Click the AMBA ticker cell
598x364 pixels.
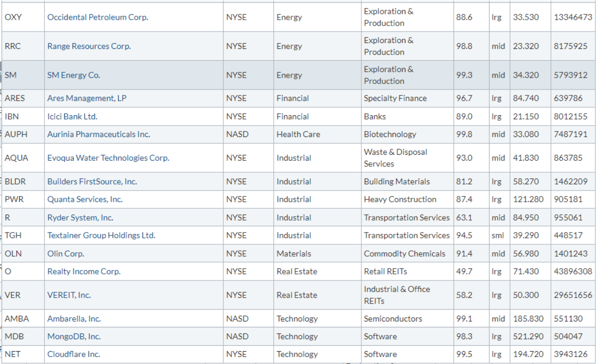(x=23, y=319)
